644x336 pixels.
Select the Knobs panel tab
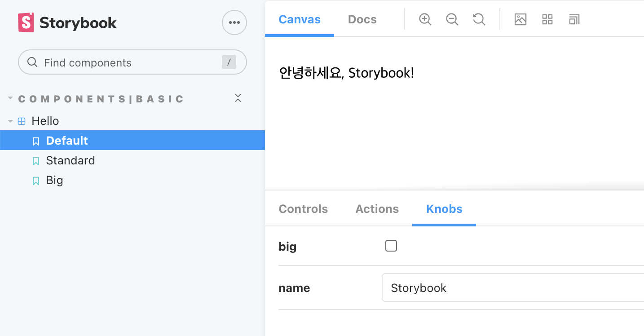(444, 209)
